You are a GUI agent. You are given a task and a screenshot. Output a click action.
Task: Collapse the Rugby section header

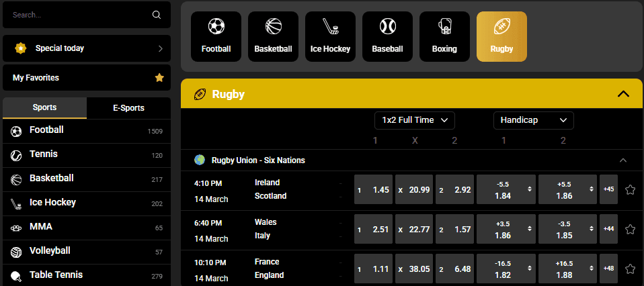[623, 94]
